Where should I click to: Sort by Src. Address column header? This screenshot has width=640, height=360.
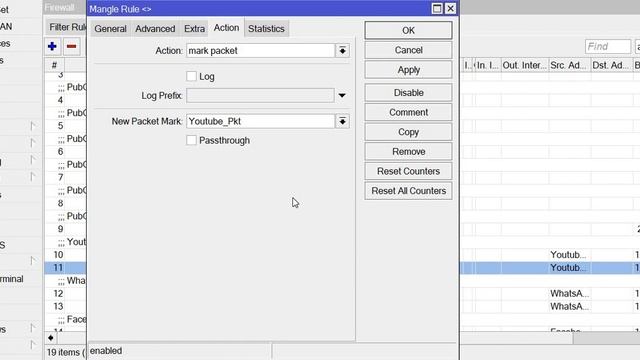point(569,65)
